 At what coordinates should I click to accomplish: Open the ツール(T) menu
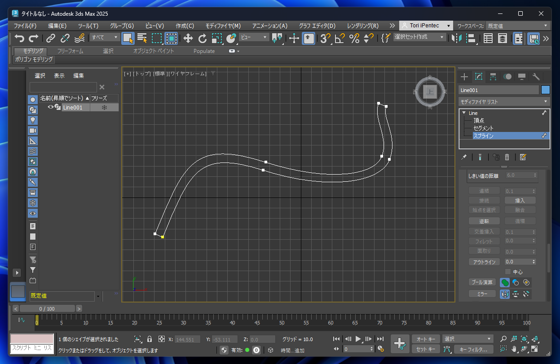pos(88,26)
